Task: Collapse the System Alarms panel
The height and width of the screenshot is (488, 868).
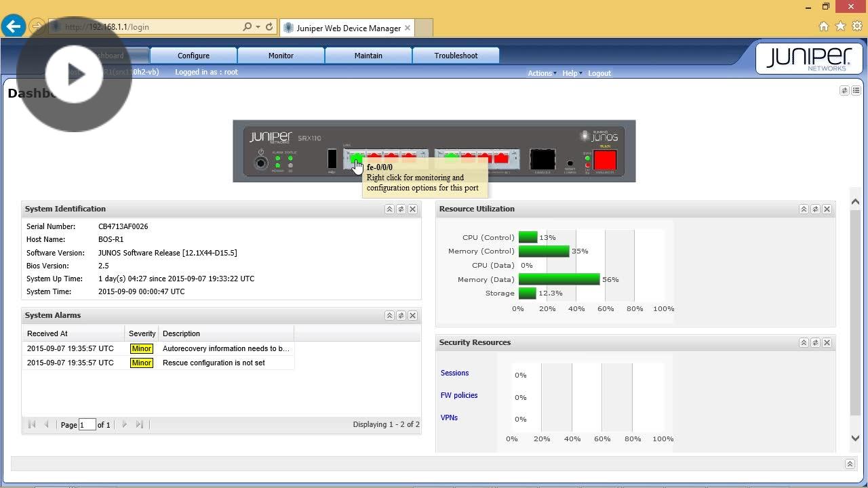Action: tap(389, 315)
